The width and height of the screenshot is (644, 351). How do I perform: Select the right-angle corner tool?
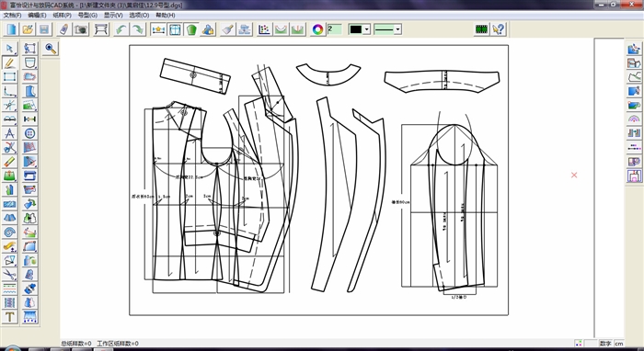[10, 91]
